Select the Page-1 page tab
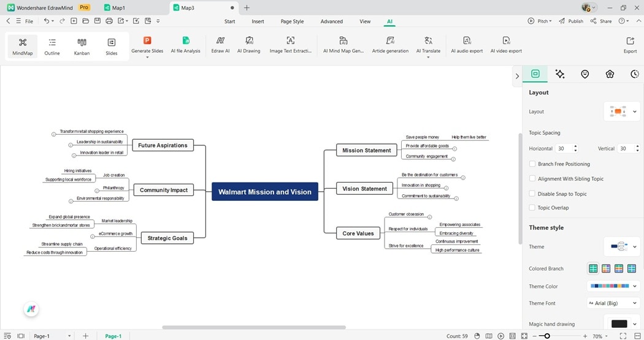The image size is (644, 340). coord(113,336)
